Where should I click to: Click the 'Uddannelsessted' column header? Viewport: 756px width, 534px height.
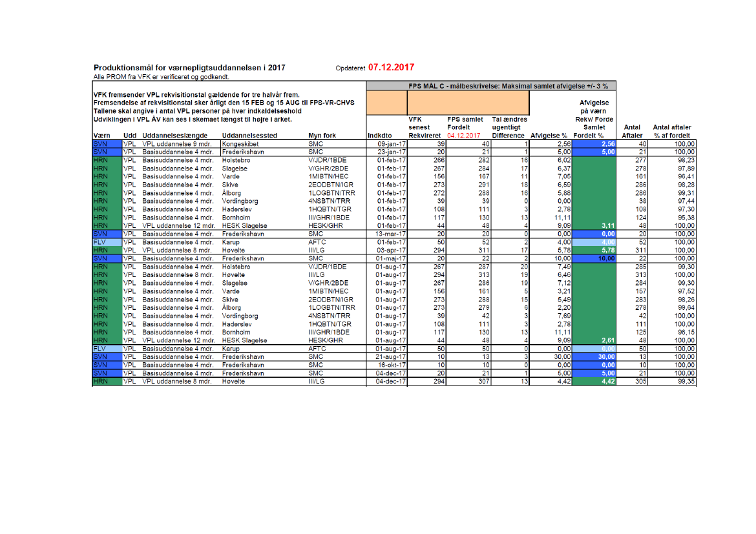249,136
